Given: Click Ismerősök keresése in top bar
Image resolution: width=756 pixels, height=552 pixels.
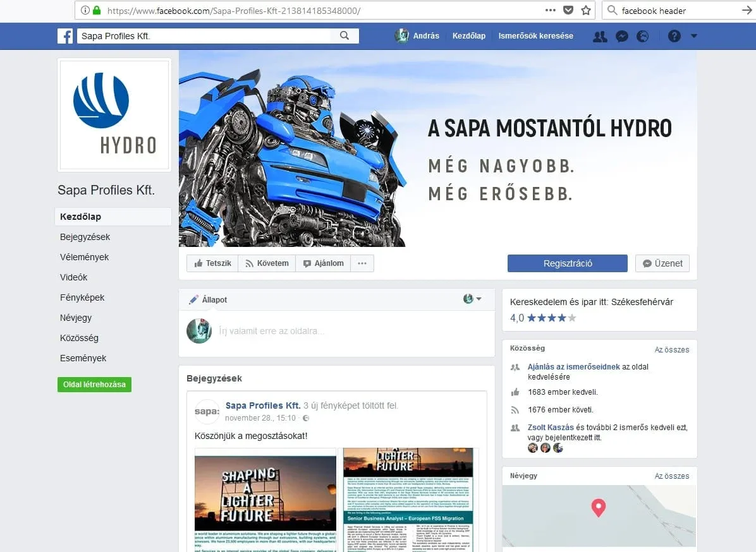Looking at the screenshot, I should 535,35.
